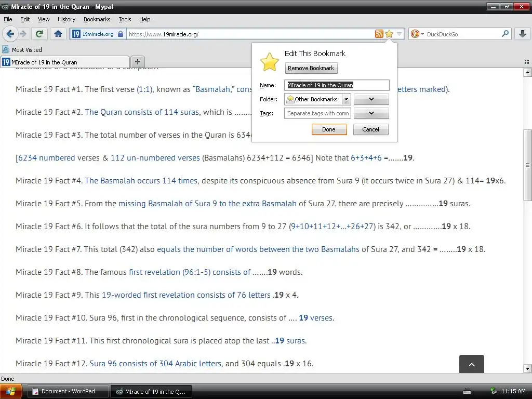Viewport: 532px width, 399px height.
Task: Open the search engine selector dropdown arrow
Action: click(422, 34)
